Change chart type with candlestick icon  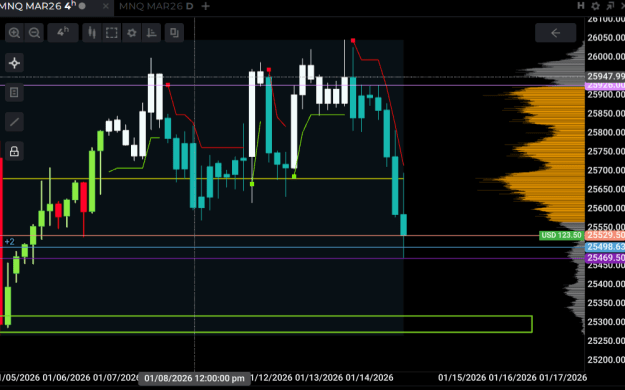92,33
